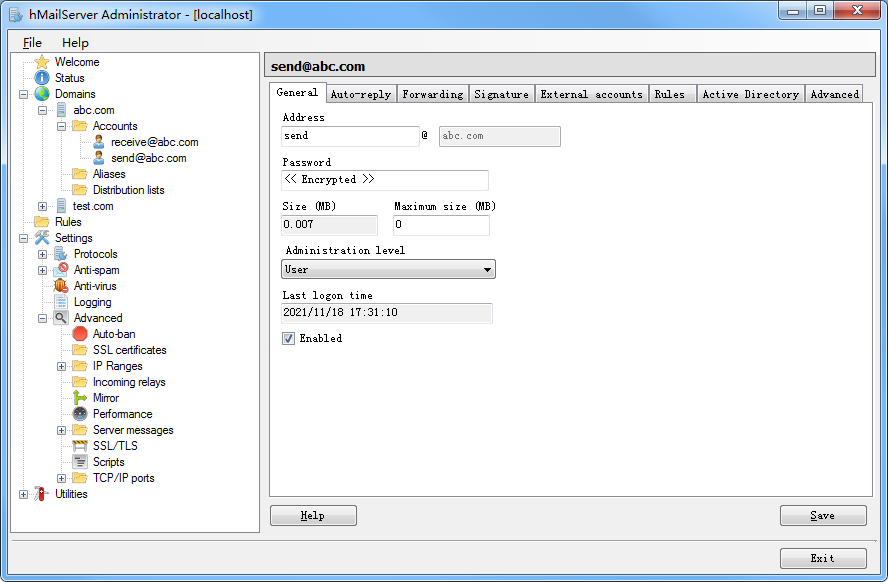Click the Anti-virus bug icon
Viewport: 888px width, 582px height.
[x=61, y=286]
